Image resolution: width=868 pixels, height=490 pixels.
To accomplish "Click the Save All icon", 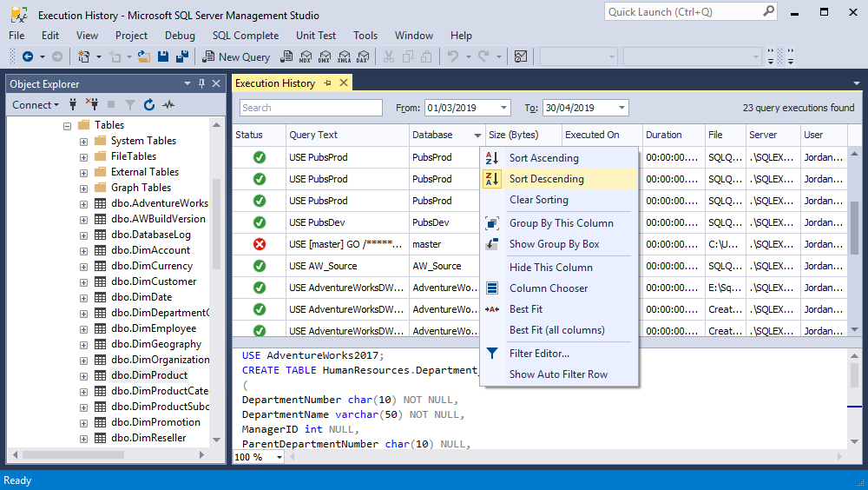I will tap(182, 56).
